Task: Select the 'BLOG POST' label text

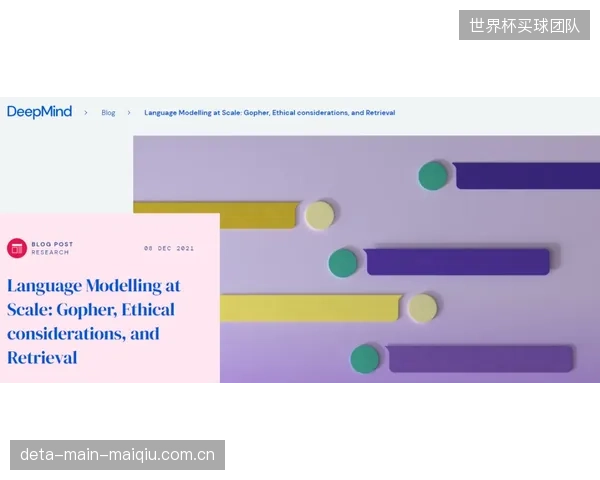Action: (52, 244)
